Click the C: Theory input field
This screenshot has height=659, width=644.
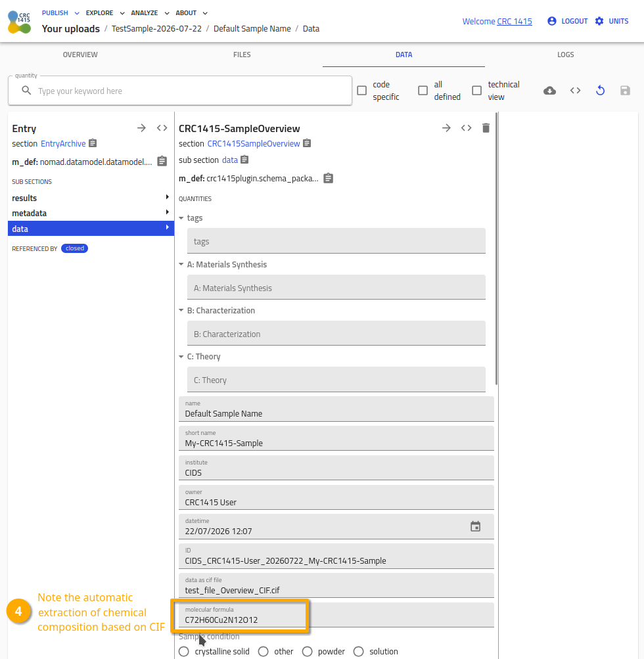coord(336,380)
